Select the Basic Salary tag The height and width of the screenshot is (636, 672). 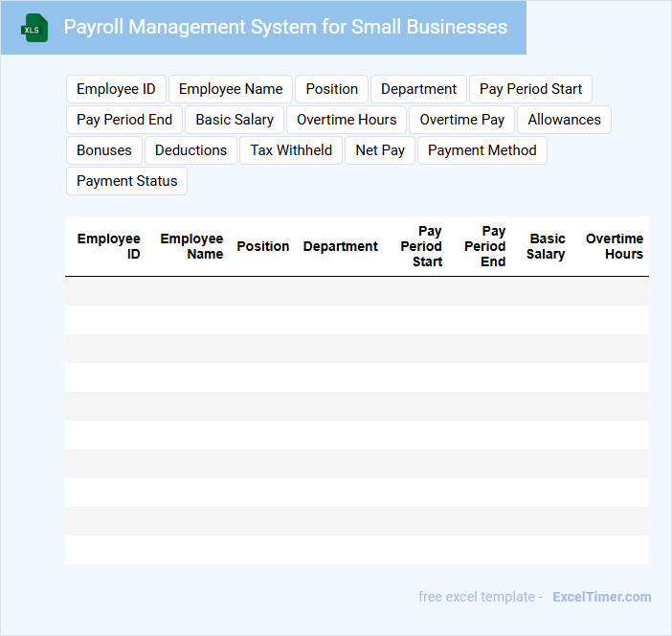click(235, 120)
